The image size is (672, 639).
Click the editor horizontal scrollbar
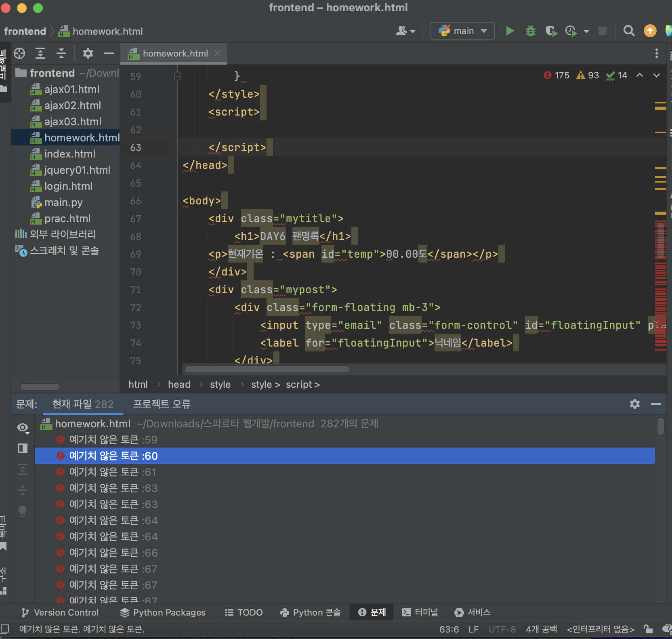click(x=267, y=369)
